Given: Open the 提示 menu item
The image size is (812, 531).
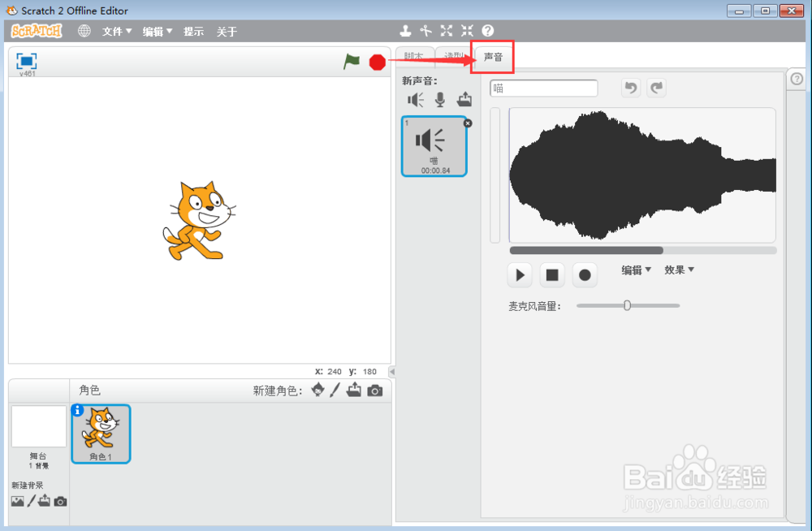Looking at the screenshot, I should pos(194,32).
